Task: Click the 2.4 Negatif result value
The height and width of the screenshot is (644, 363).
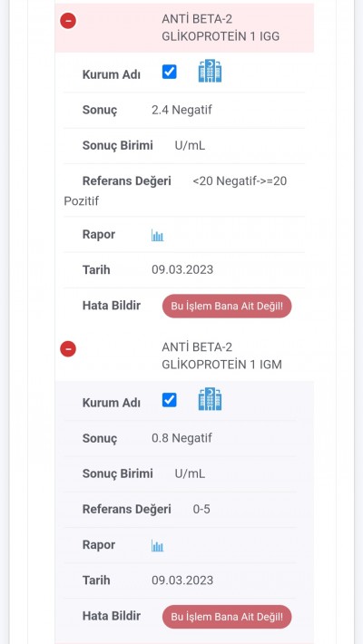Action: 181,110
